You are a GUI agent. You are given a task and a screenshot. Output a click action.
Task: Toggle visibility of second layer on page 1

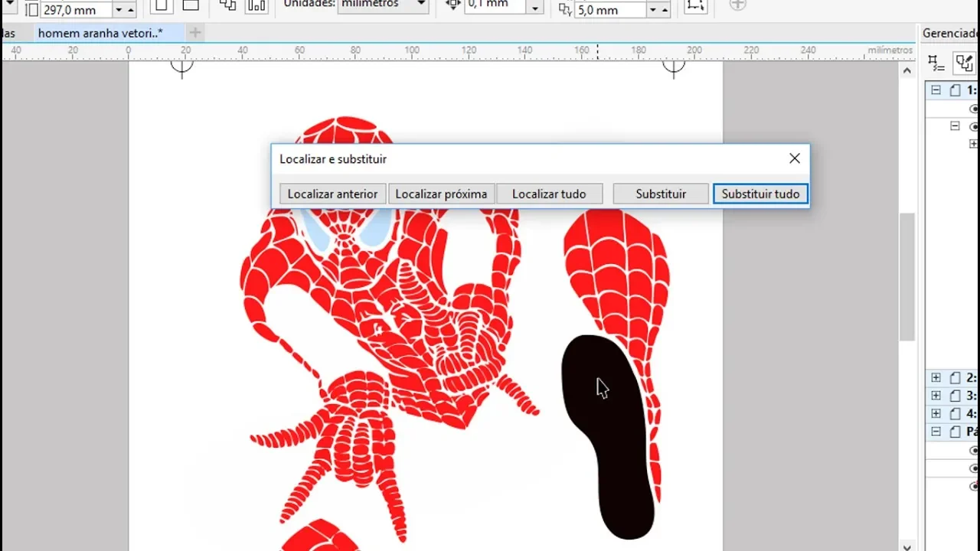pos(974,126)
